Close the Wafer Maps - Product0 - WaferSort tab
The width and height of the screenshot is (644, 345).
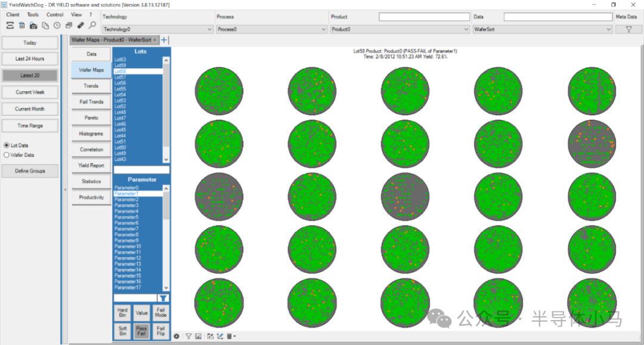coord(155,40)
